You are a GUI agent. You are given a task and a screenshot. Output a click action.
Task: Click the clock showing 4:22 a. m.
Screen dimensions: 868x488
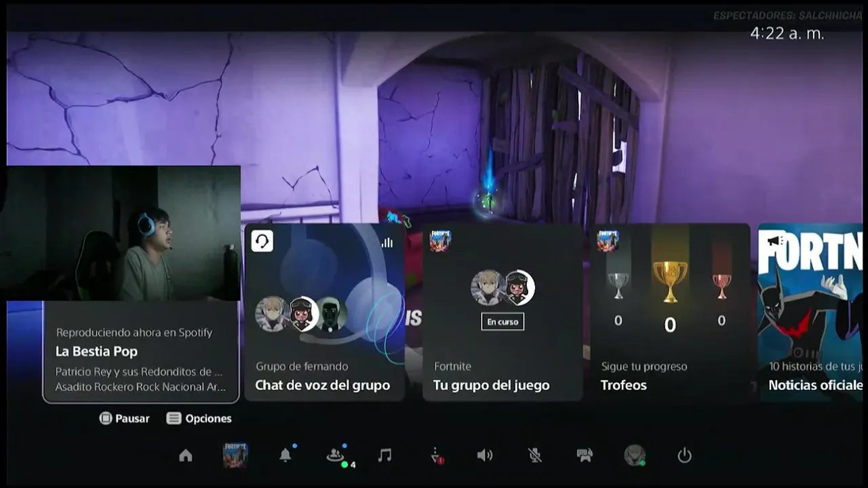tap(787, 33)
